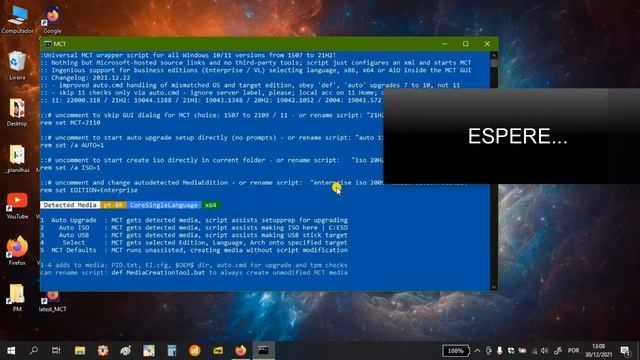Open the PM folder shortcut

point(17,298)
